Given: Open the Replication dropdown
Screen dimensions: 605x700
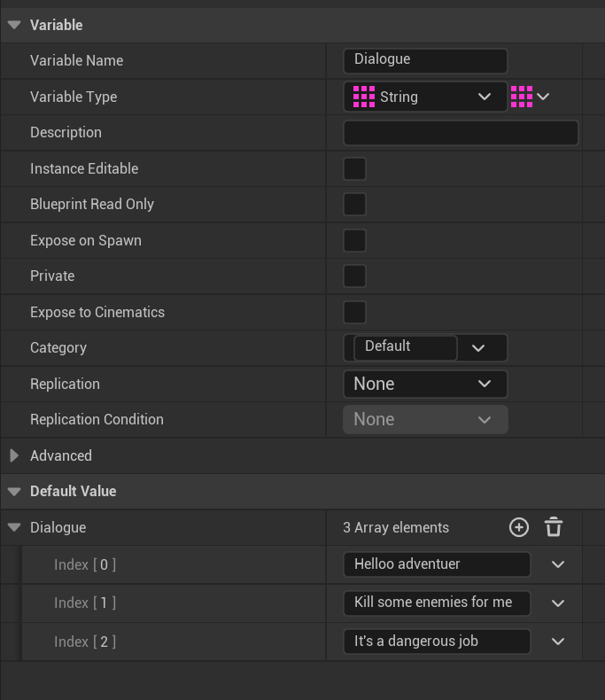Looking at the screenshot, I should (x=424, y=384).
